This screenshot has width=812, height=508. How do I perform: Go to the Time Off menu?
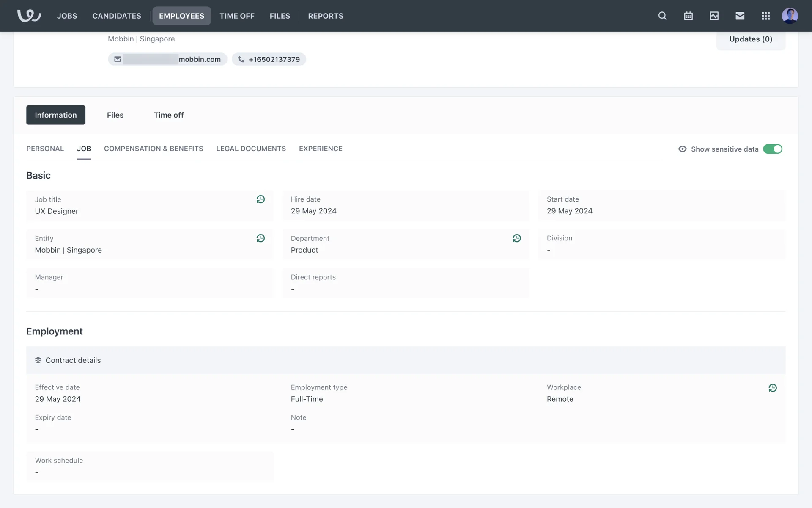click(x=237, y=16)
